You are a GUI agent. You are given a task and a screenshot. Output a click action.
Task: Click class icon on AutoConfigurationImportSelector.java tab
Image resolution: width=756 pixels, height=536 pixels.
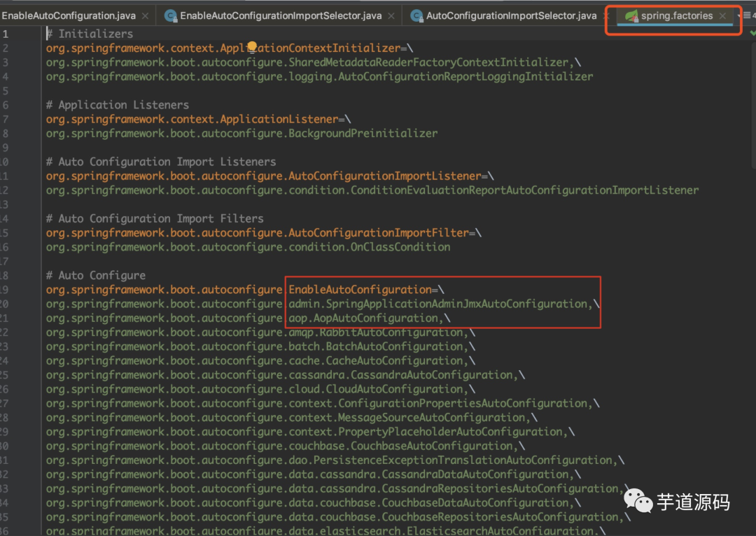click(416, 16)
